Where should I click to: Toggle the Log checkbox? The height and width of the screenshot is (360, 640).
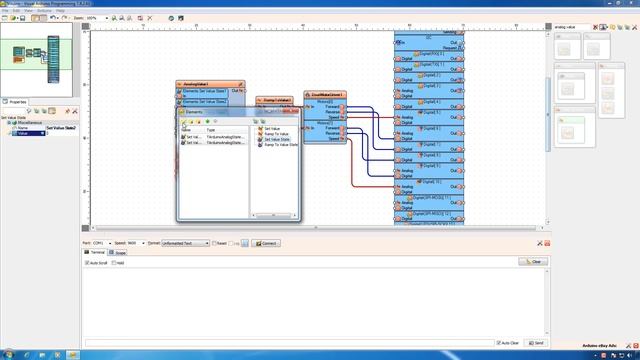[x=231, y=243]
